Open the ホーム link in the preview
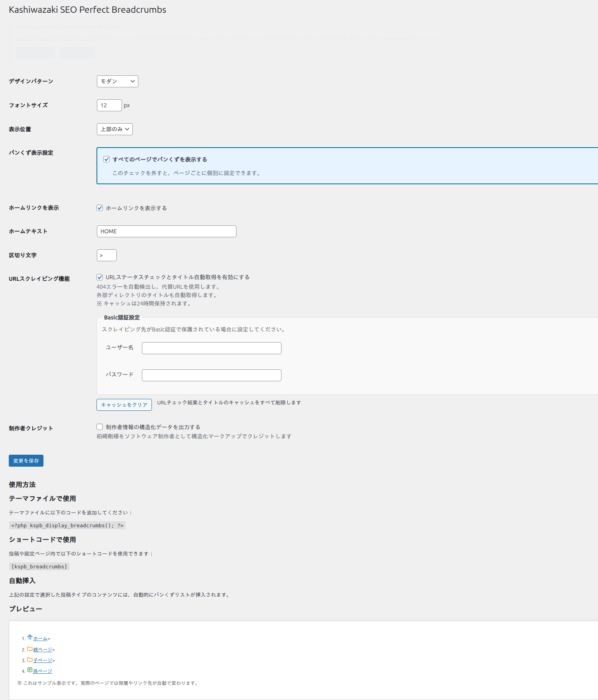Viewport: 598px width, 700px height. [x=40, y=639]
